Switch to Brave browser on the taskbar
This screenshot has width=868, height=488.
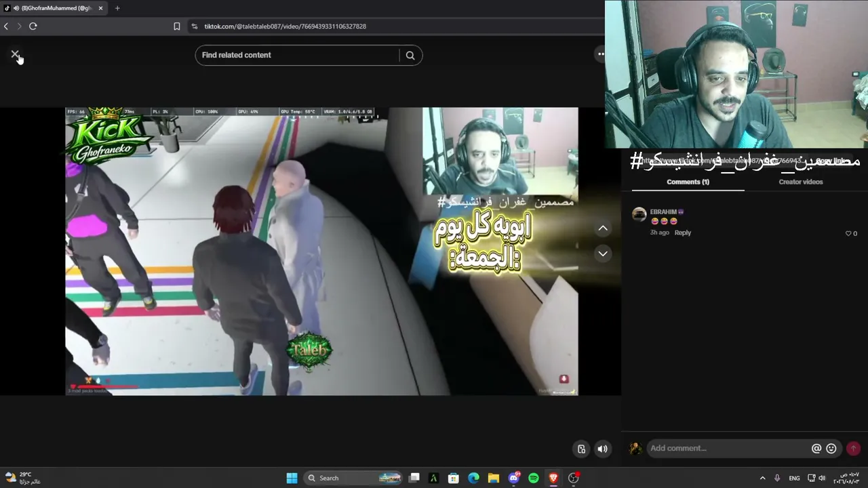(553, 478)
